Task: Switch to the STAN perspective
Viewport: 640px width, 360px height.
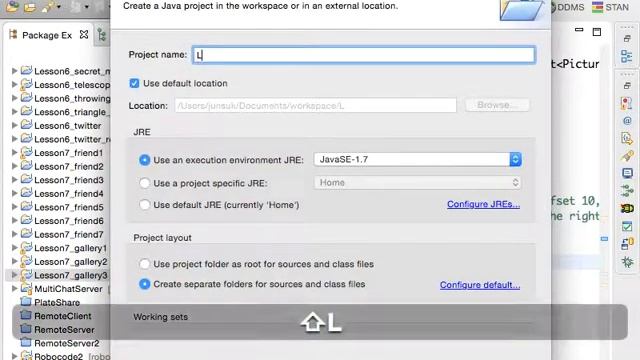Action: (611, 7)
